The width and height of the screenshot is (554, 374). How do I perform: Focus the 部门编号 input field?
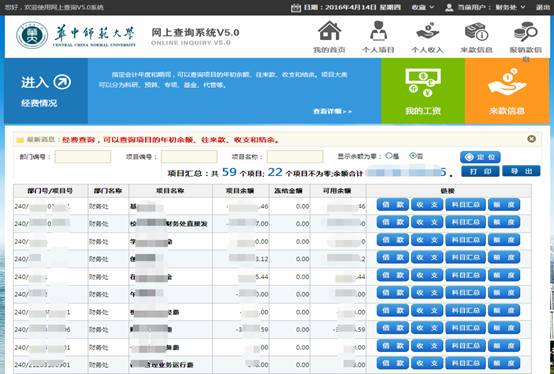83,156
